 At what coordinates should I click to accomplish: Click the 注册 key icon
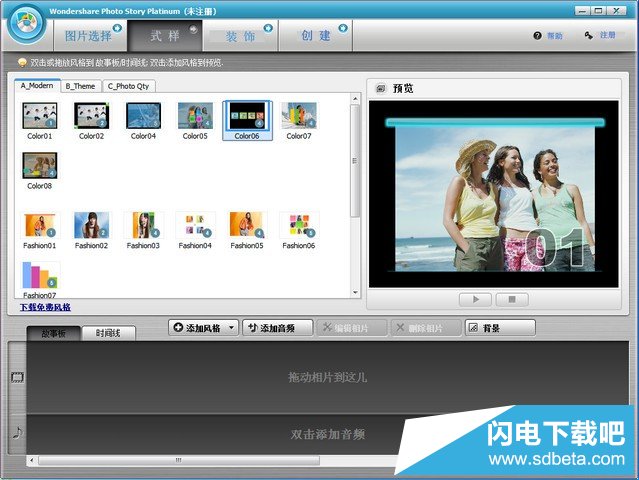(x=588, y=35)
